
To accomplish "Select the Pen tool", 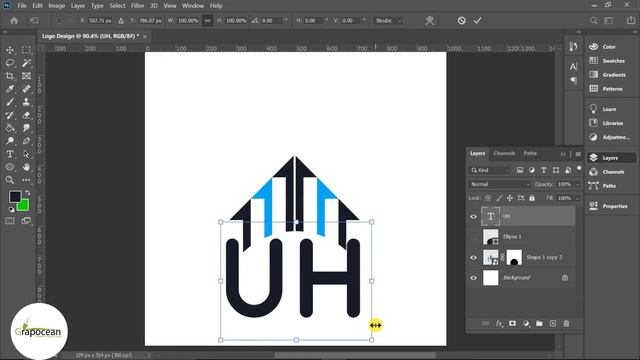I will 26,141.
